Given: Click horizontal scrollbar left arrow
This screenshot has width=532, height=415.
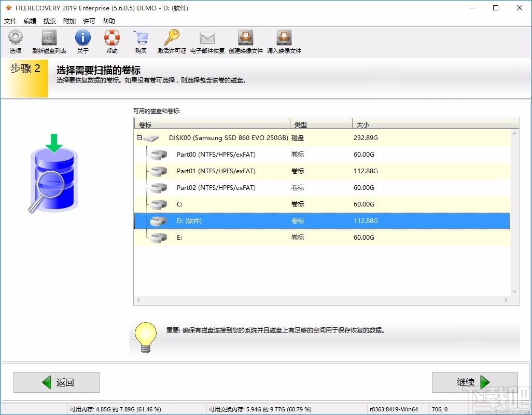Looking at the screenshot, I should click(138, 300).
